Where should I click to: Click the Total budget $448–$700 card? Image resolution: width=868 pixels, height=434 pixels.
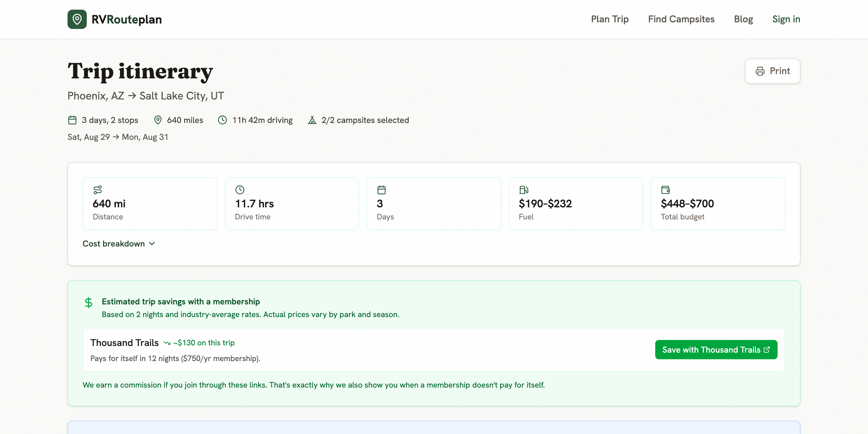click(x=718, y=204)
